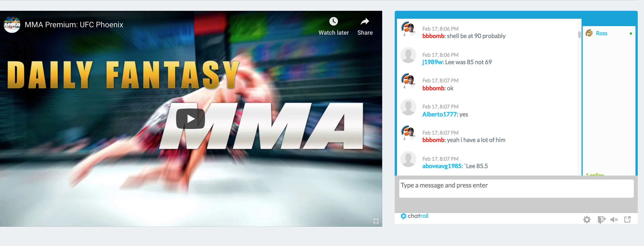Click Ross's avatar icon in user list

click(x=589, y=33)
